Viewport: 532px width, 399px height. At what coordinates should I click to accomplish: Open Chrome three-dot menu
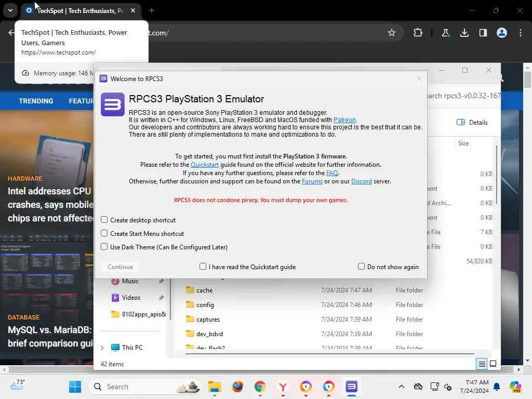521,33
